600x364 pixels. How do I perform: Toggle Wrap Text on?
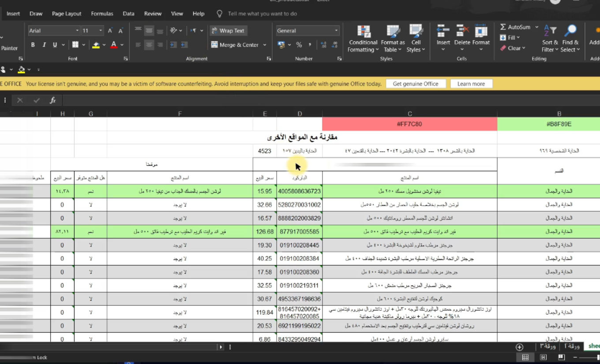[x=228, y=31]
